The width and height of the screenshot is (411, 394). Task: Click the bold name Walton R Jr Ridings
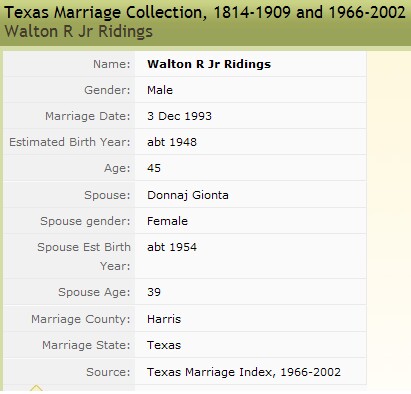(x=209, y=64)
